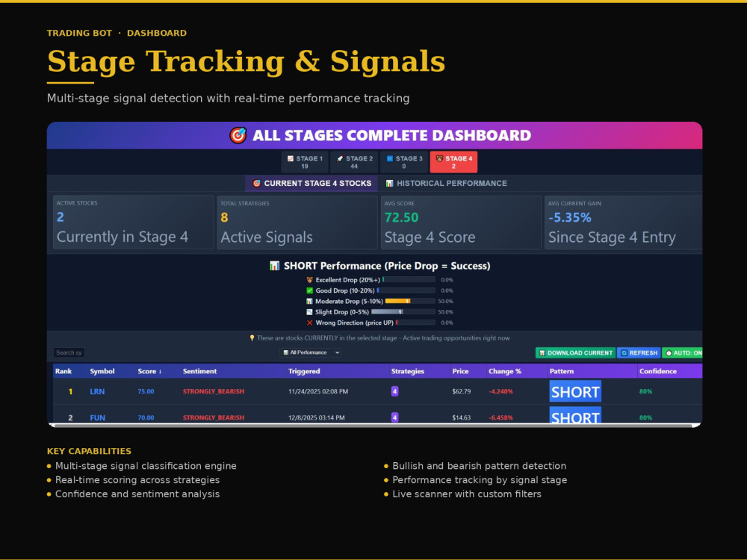Click the LRN price $62.79

[461, 391]
